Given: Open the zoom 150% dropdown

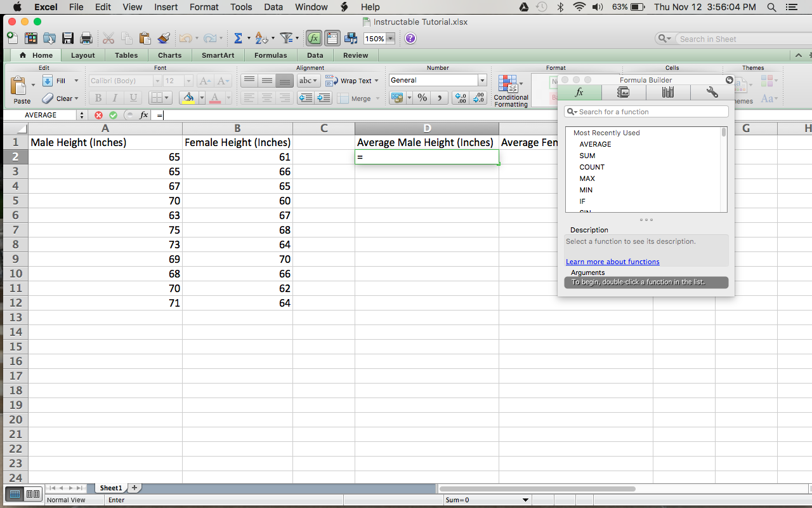Looking at the screenshot, I should click(x=390, y=39).
